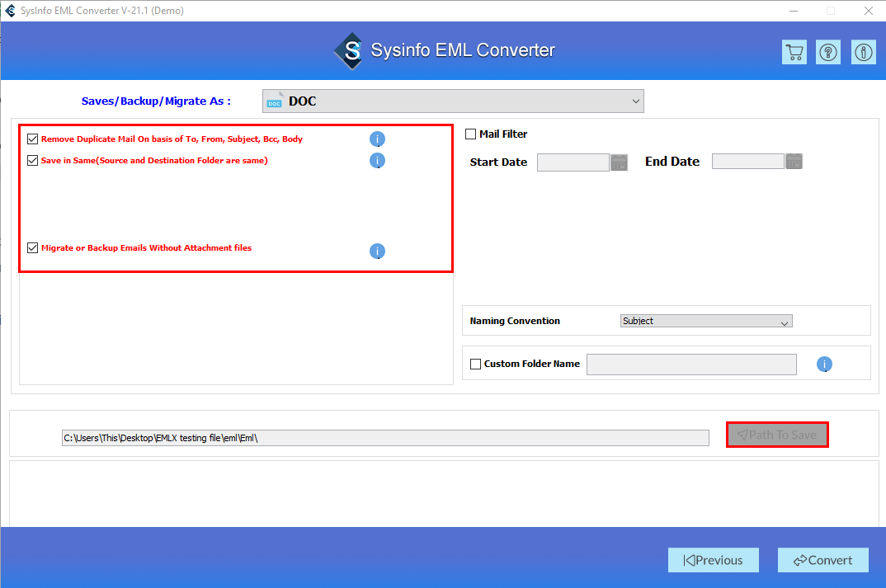Open the shopping cart purchase icon

[794, 51]
